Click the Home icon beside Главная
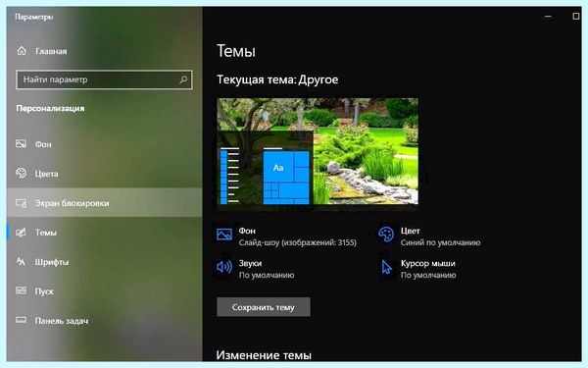The height and width of the screenshot is (368, 588). pyautogui.click(x=22, y=51)
